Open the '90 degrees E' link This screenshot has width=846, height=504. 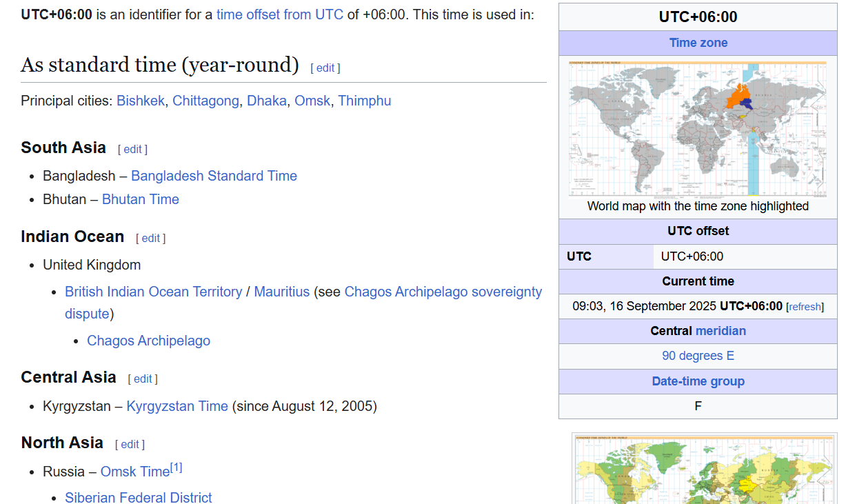698,356
